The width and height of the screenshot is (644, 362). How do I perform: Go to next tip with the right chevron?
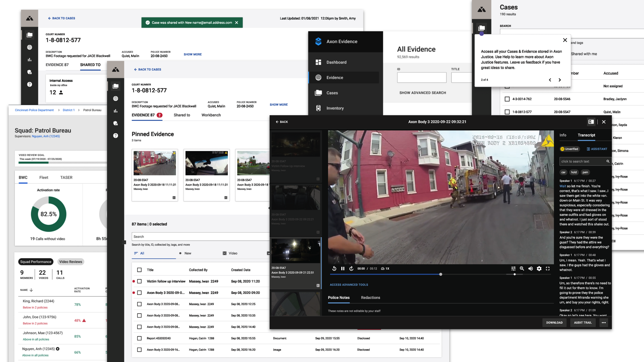559,80
